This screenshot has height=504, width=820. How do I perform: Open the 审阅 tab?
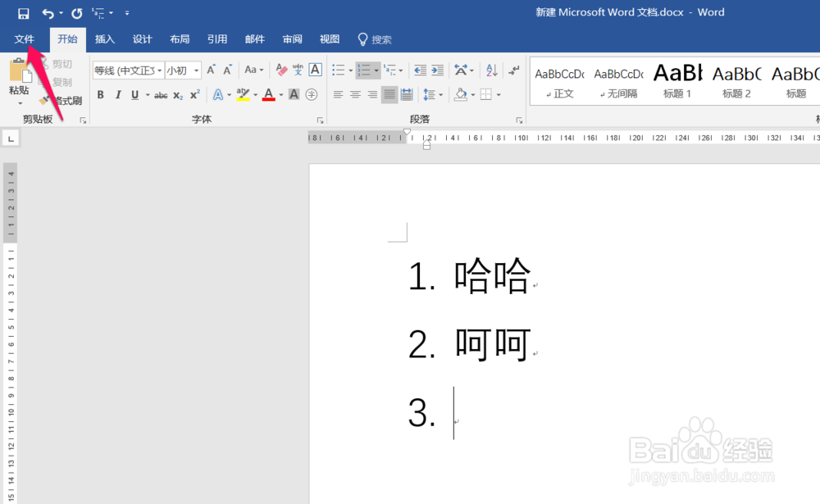[293, 39]
